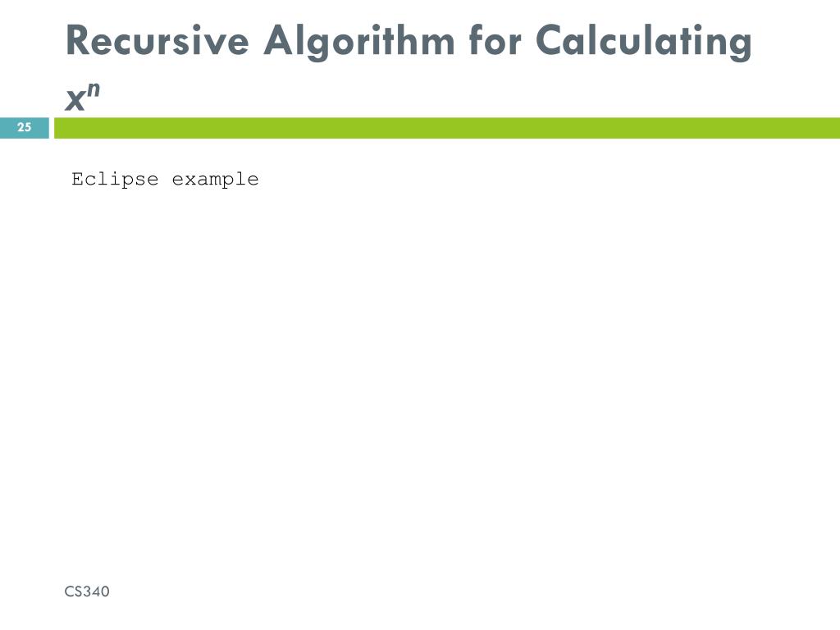Select the word Calculating in the title

[644, 42]
